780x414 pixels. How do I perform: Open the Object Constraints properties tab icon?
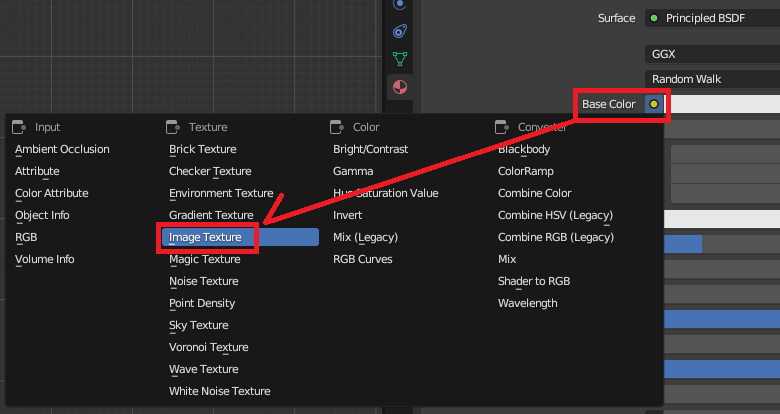point(400,30)
